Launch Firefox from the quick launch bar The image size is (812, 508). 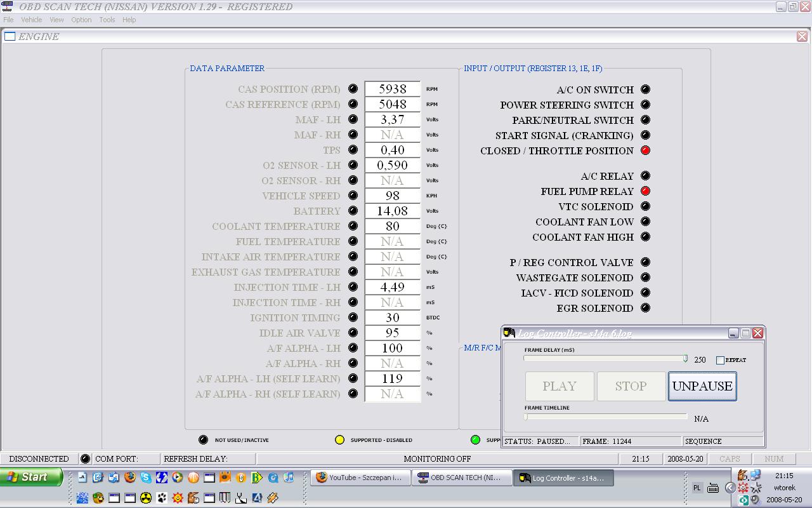[x=130, y=478]
